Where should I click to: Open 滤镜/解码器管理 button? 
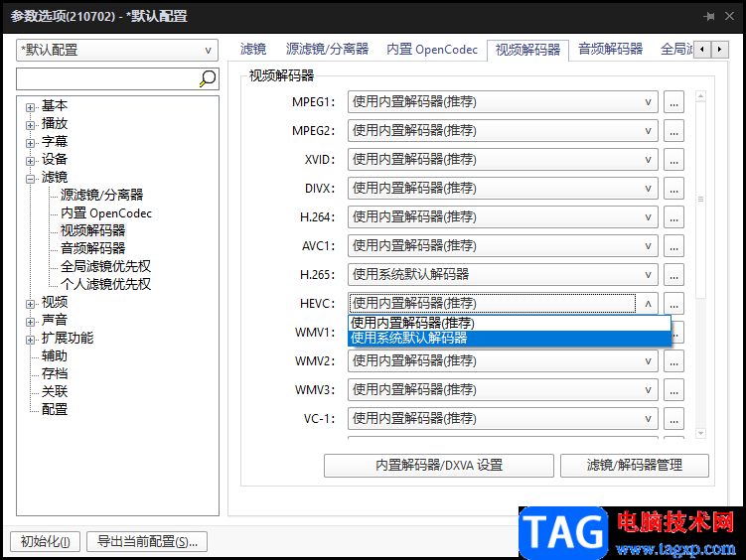(635, 466)
